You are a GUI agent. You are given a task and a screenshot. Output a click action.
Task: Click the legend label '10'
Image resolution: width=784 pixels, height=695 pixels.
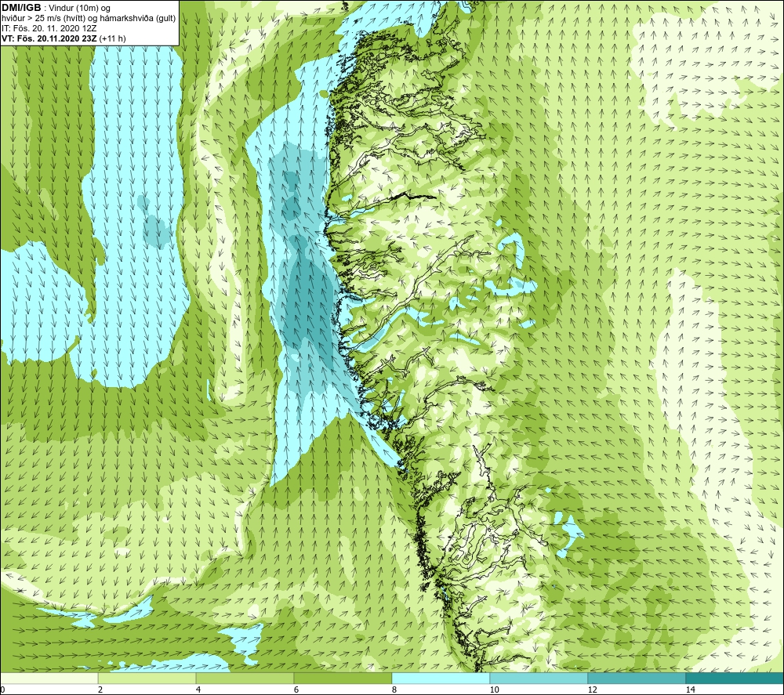tap(495, 690)
